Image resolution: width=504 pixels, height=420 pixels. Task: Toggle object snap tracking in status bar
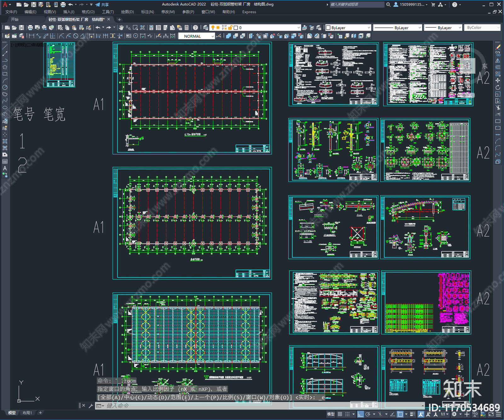pos(393,414)
